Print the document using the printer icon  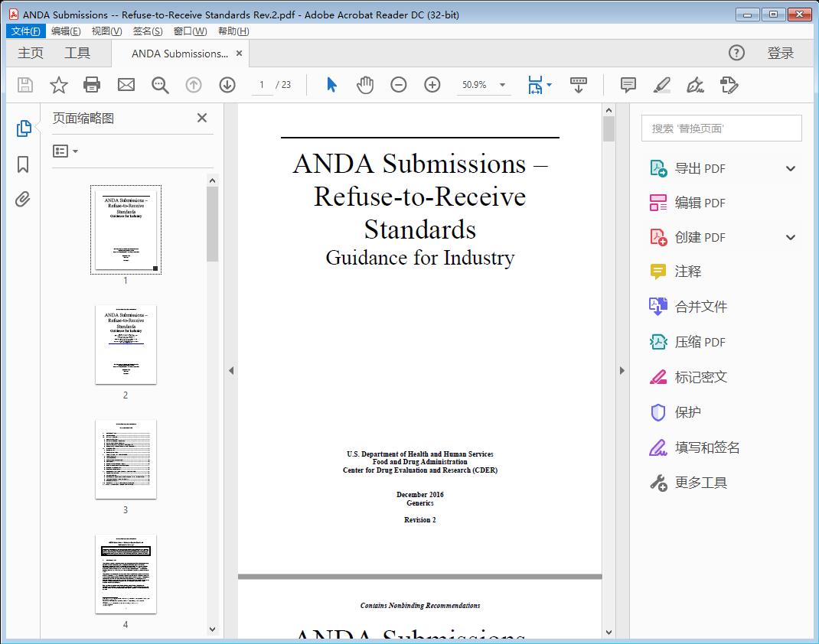tap(92, 85)
